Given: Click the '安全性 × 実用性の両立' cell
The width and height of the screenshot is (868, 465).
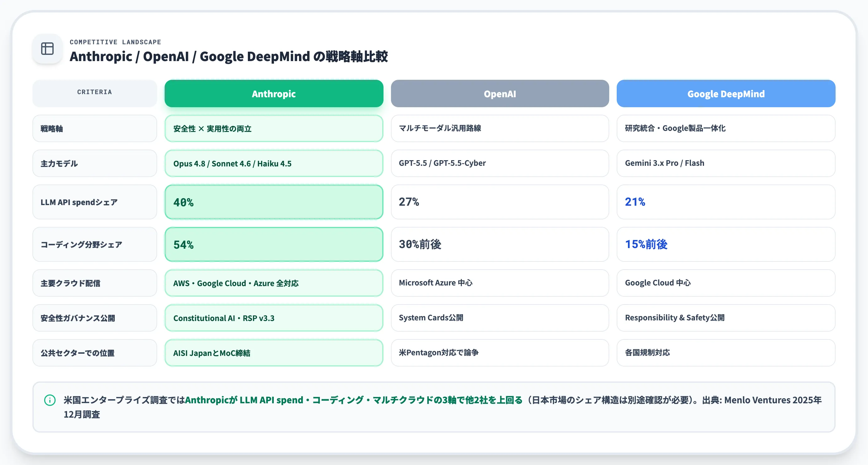Looking at the screenshot, I should coord(274,128).
